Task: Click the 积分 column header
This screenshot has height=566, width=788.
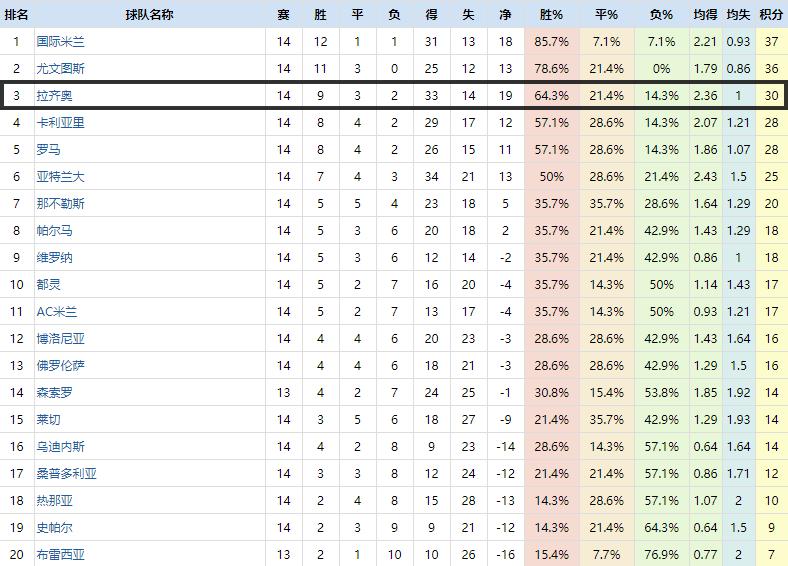Action: point(770,15)
